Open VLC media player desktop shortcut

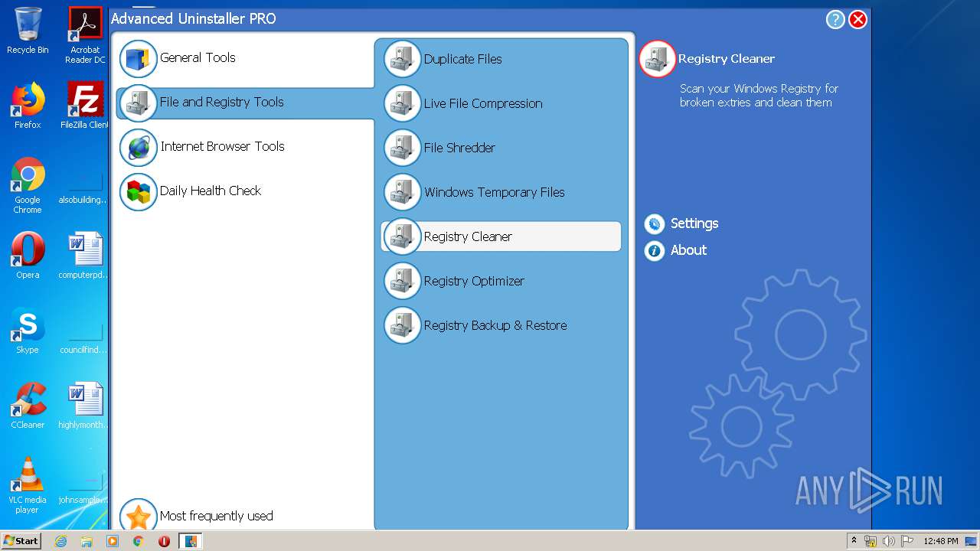click(28, 485)
